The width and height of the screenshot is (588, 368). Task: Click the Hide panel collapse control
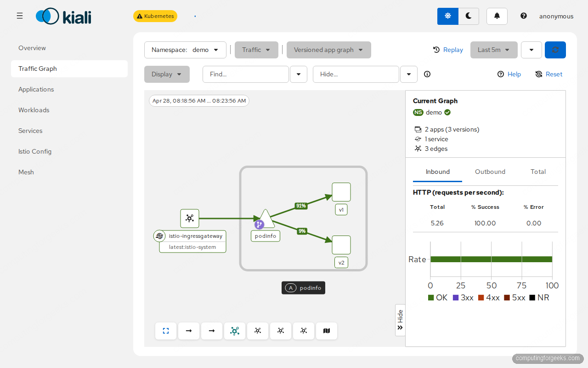[400, 320]
